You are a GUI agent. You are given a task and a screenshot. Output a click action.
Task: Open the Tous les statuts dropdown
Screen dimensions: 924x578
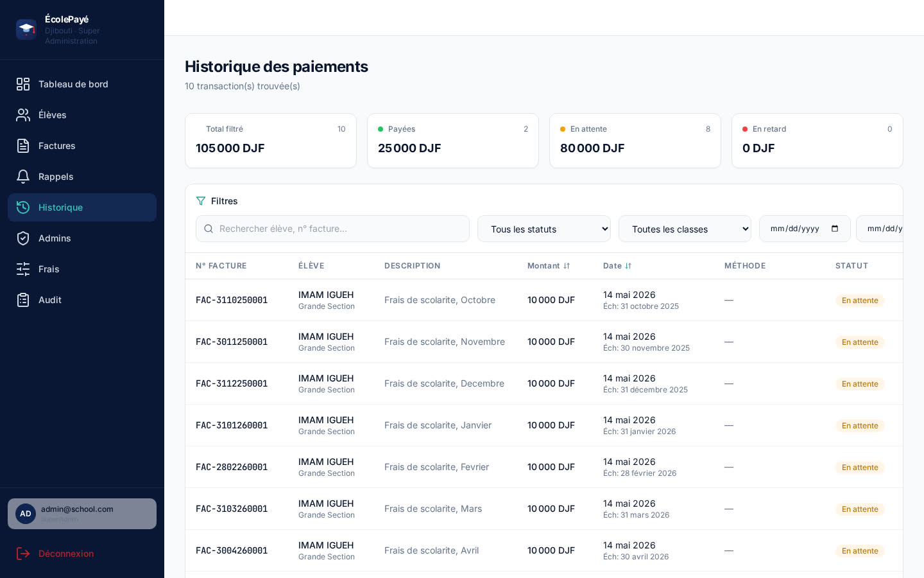tap(544, 229)
